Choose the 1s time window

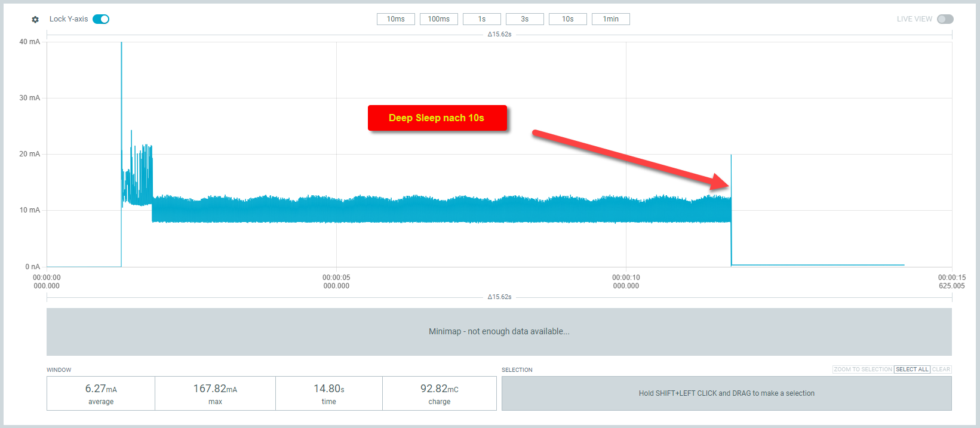point(481,19)
